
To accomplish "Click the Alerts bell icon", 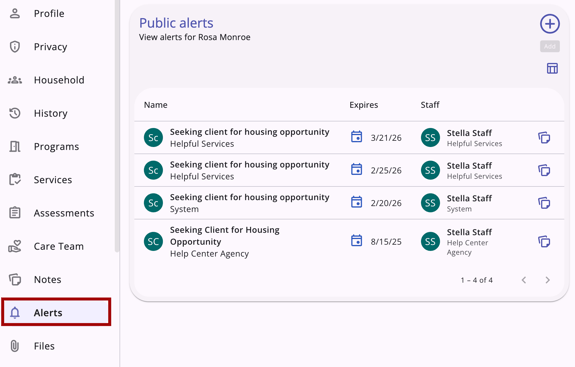I will pos(15,313).
